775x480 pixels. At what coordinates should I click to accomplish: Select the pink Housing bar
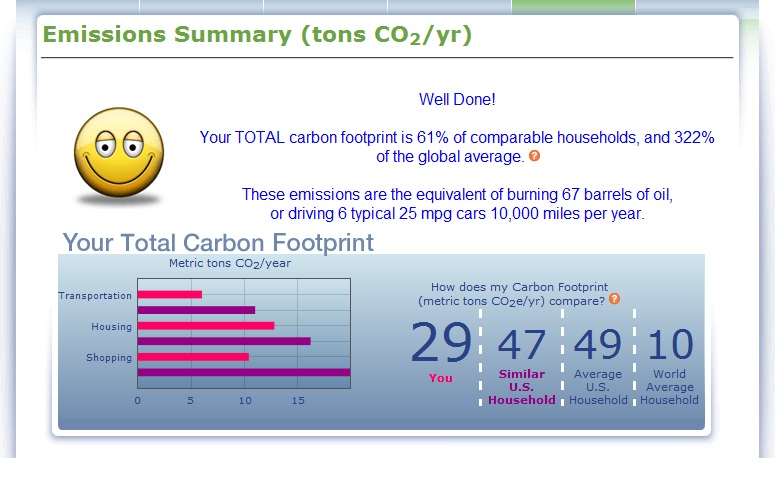coord(206,326)
